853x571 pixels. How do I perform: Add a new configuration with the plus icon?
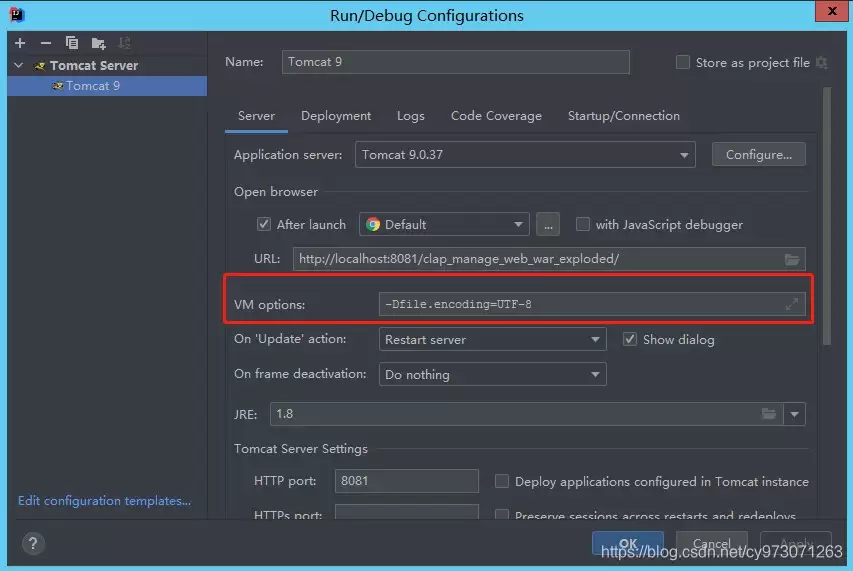[x=20, y=43]
